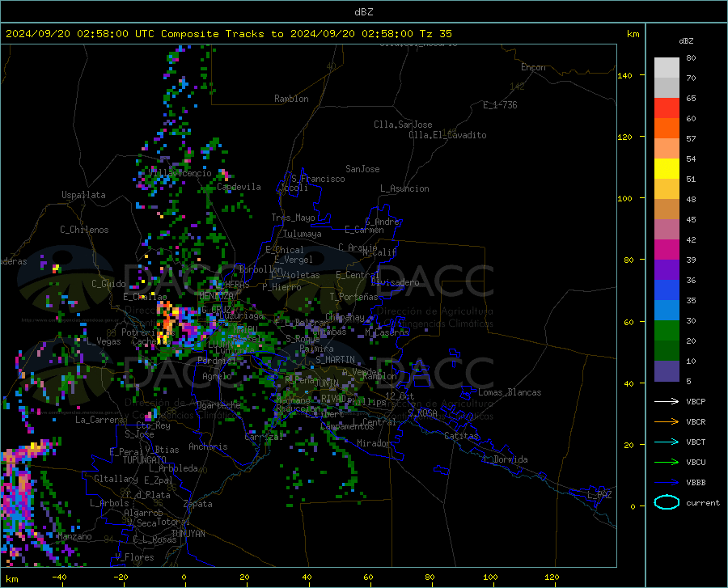Click the 'Tz 35' label in header
Viewport: 728px width, 588px height.
(435, 34)
